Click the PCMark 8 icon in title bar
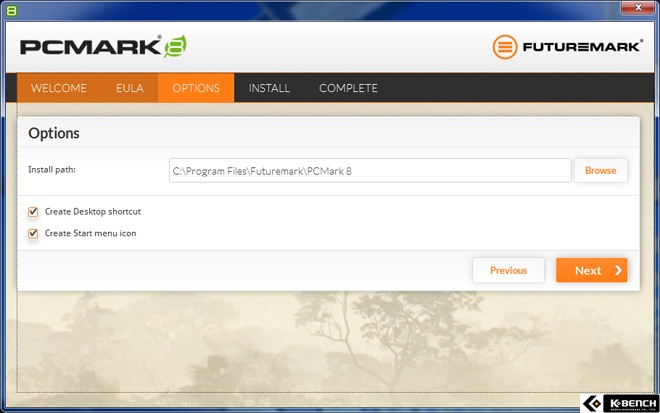 point(11,11)
